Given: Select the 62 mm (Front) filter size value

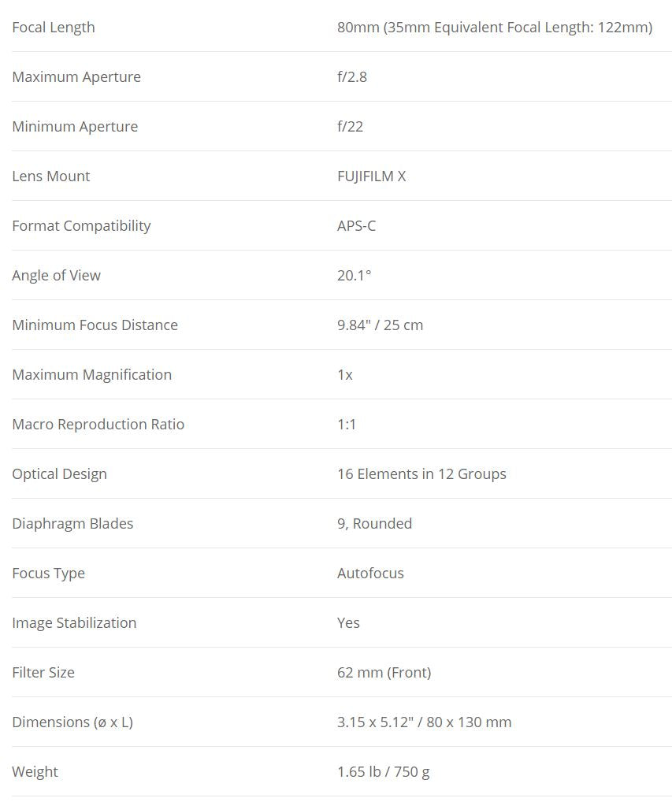Looking at the screenshot, I should pyautogui.click(x=384, y=673).
